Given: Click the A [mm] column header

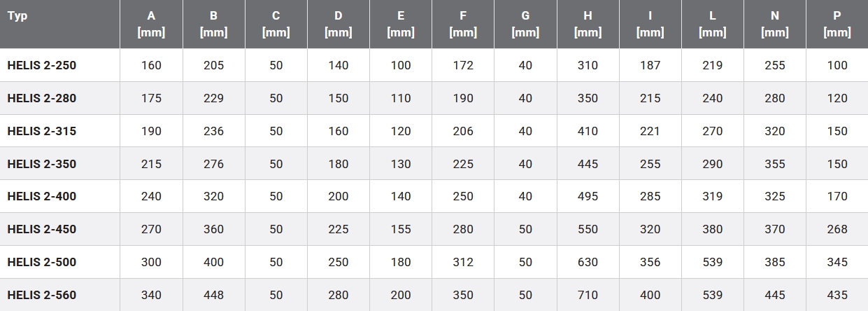Looking at the screenshot, I should pyautogui.click(x=151, y=24).
